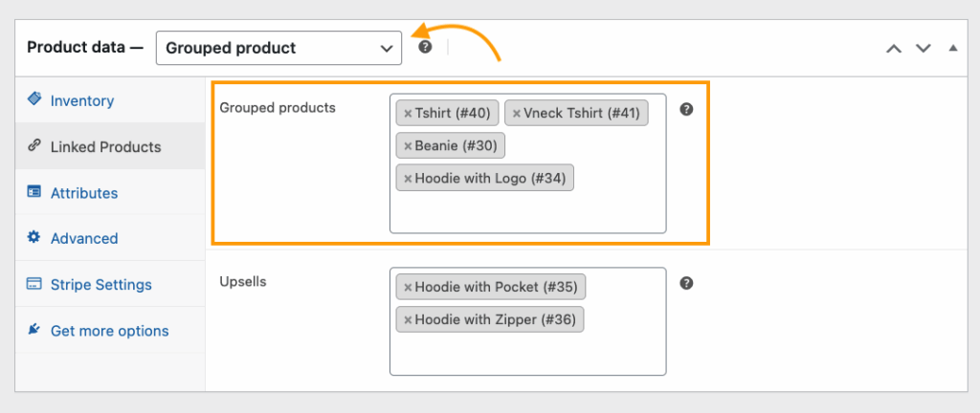
Task: Click the Stripe Settings card icon
Action: pyautogui.click(x=33, y=284)
